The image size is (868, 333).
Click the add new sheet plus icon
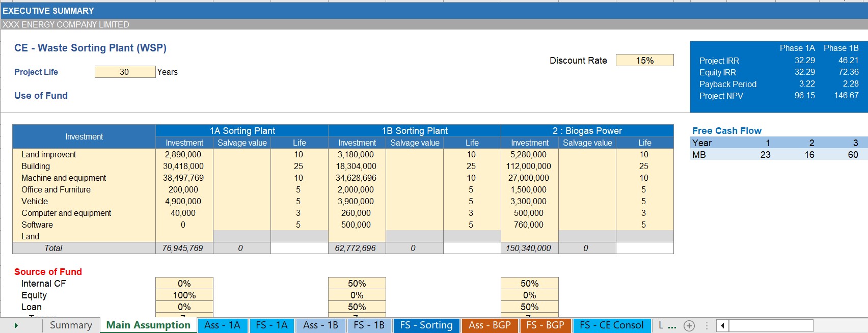(689, 326)
